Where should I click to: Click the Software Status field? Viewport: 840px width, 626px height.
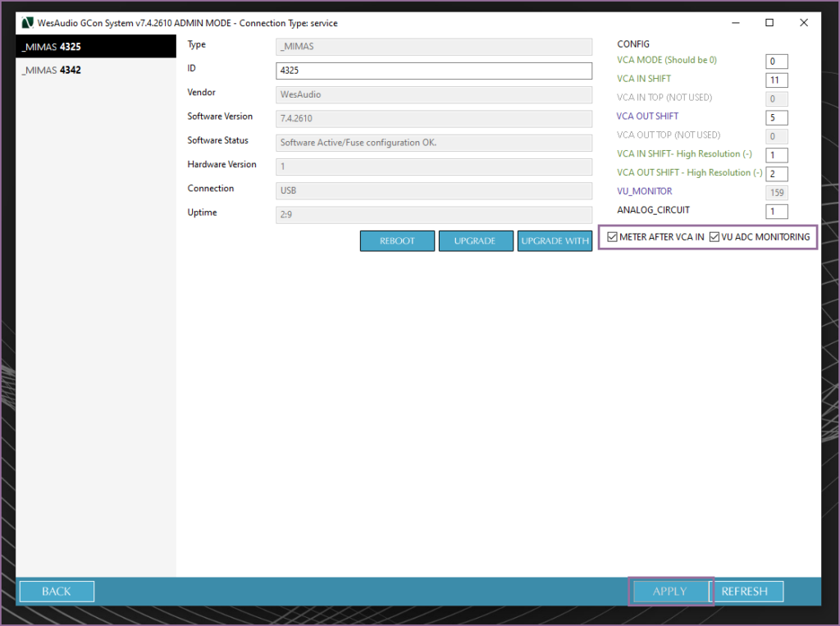click(434, 143)
